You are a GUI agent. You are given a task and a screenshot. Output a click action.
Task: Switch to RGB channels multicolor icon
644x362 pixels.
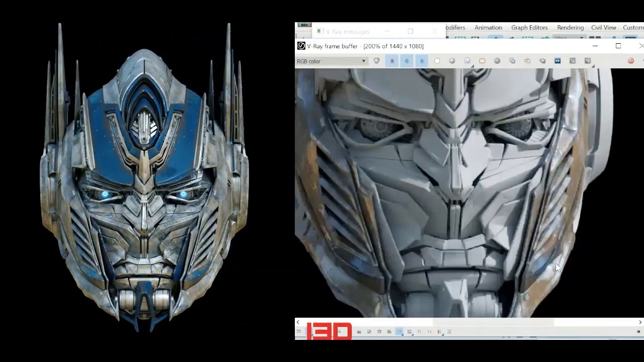pyautogui.click(x=376, y=61)
